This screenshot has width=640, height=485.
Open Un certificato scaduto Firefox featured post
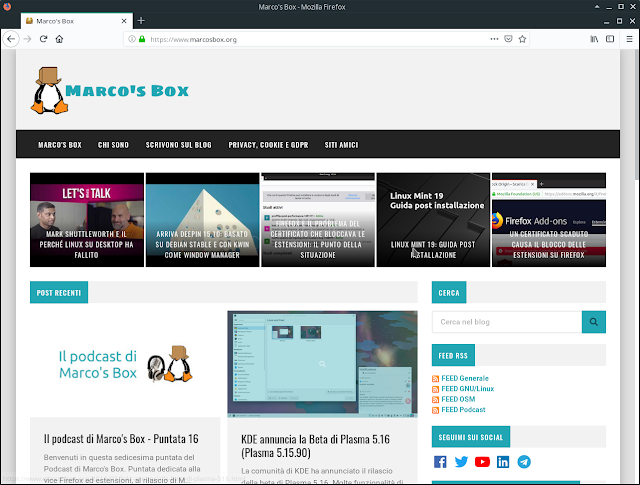pyautogui.click(x=549, y=220)
